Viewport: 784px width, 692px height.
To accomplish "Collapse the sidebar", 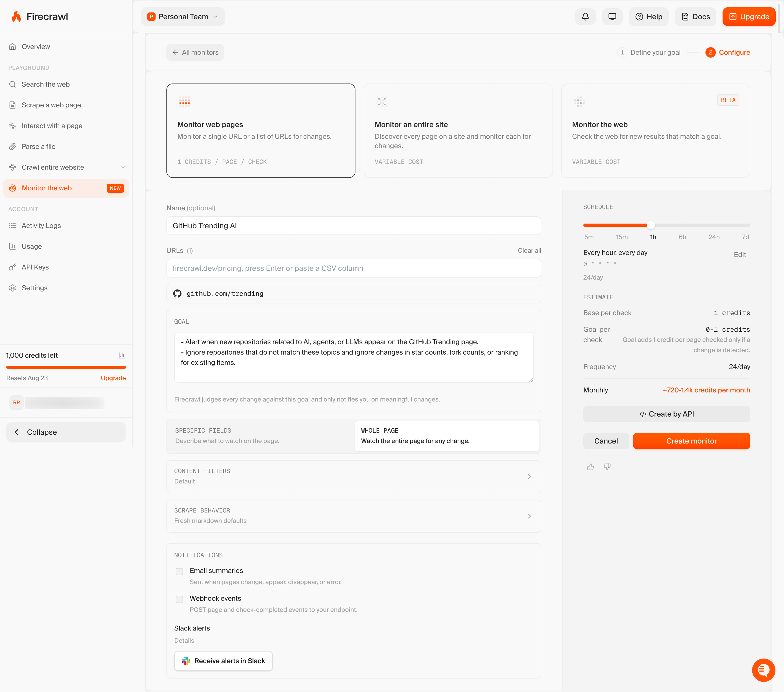I will coord(66,432).
